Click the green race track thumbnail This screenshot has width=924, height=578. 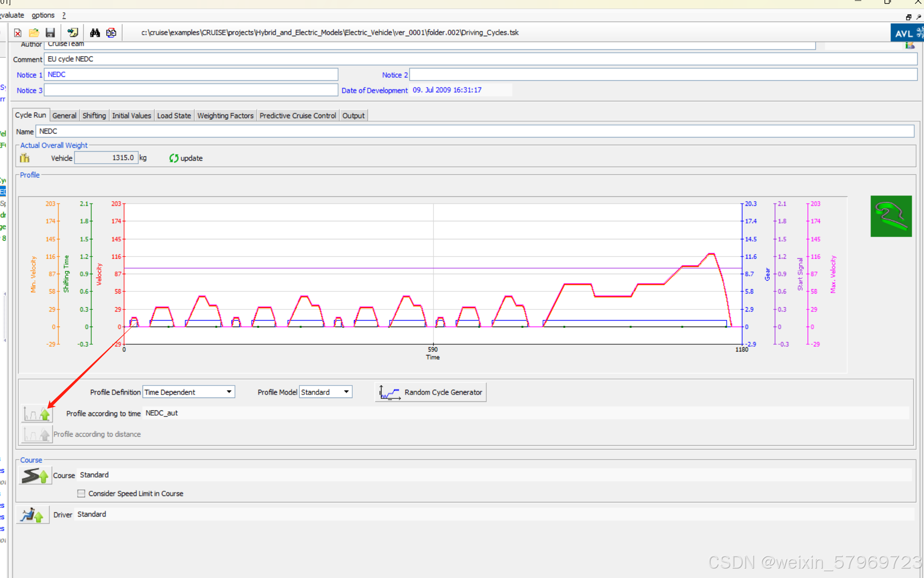click(x=890, y=216)
